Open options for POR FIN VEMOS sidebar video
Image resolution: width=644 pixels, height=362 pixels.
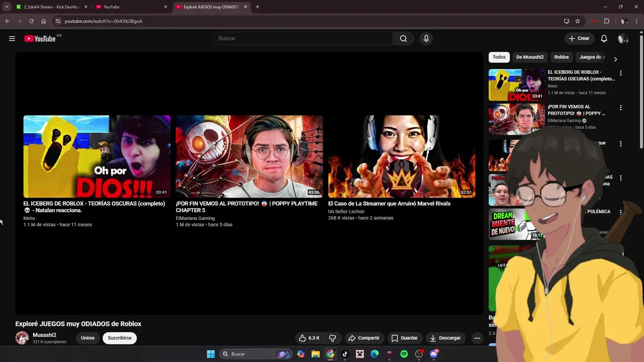coord(621,108)
